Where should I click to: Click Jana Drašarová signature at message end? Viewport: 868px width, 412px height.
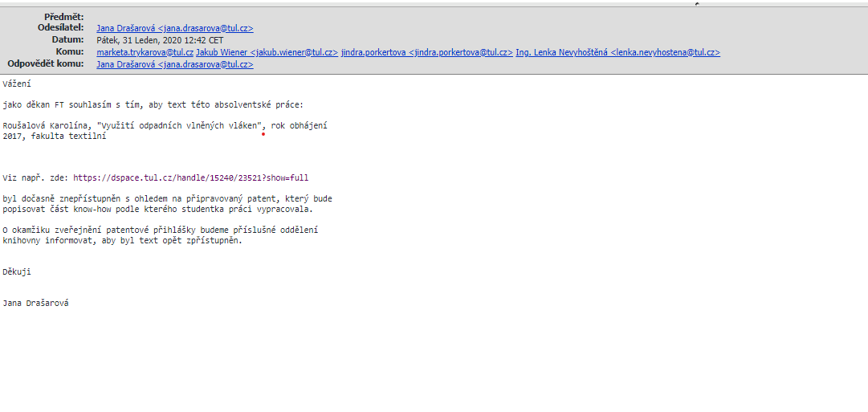[35, 304]
